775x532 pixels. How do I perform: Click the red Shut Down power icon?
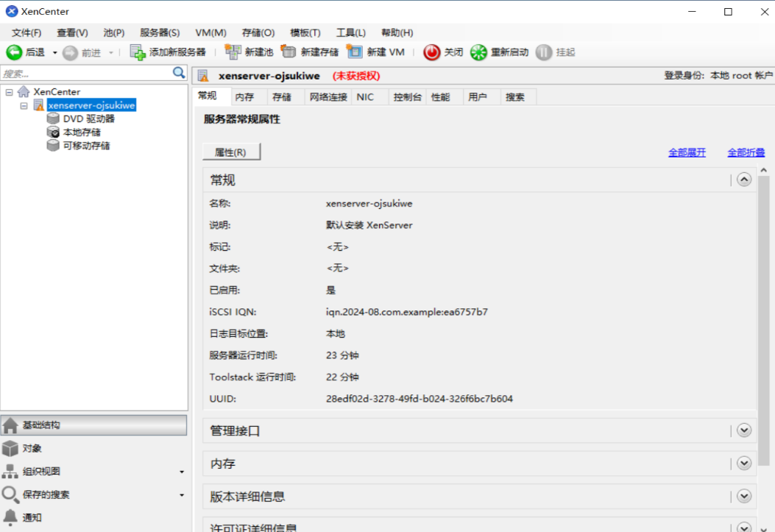[431, 52]
